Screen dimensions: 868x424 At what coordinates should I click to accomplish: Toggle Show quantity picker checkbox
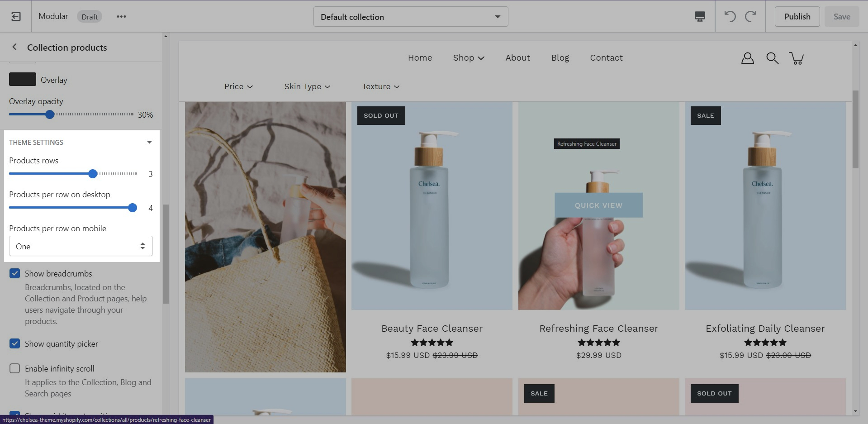[15, 343]
